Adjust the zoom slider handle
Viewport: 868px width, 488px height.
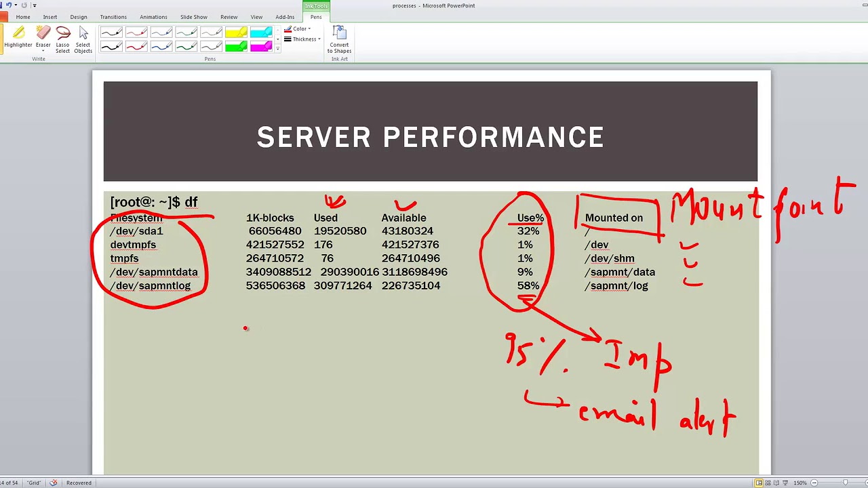tap(846, 483)
